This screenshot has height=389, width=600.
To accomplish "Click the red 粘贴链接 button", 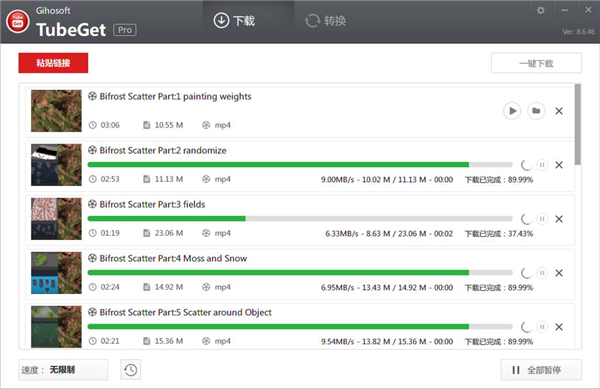I will point(53,63).
